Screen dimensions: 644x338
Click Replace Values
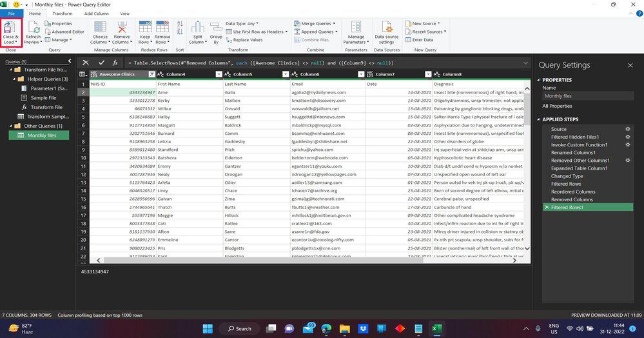coord(244,40)
